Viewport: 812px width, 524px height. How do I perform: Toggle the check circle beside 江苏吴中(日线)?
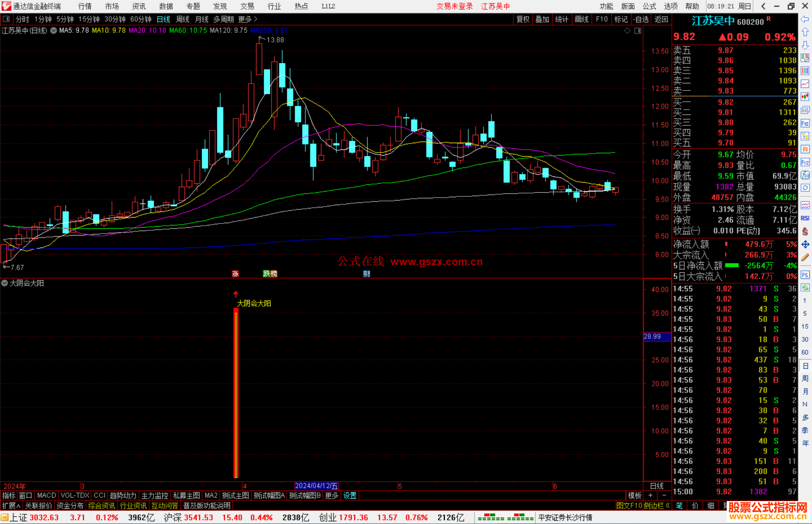[x=54, y=30]
